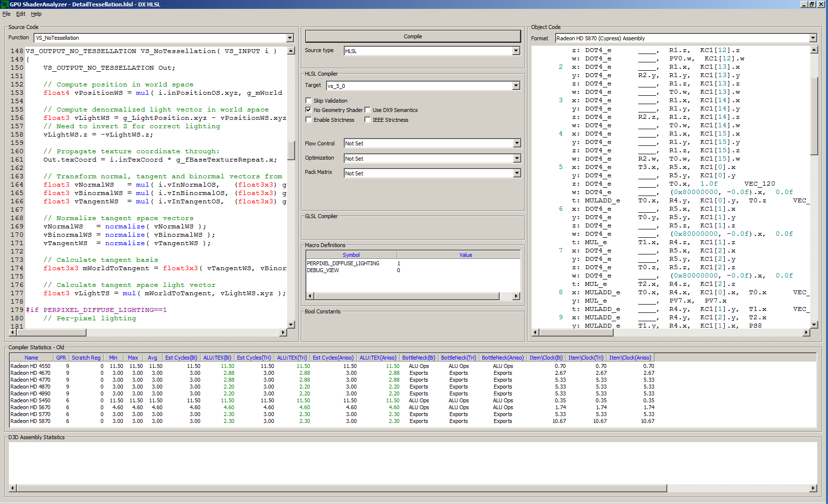Enable the Skip Validation checkbox

click(309, 101)
